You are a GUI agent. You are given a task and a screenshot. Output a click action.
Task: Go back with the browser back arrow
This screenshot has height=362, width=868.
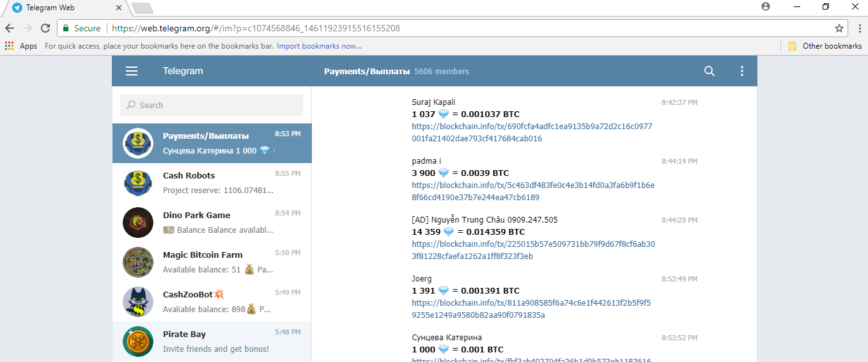[x=10, y=28]
